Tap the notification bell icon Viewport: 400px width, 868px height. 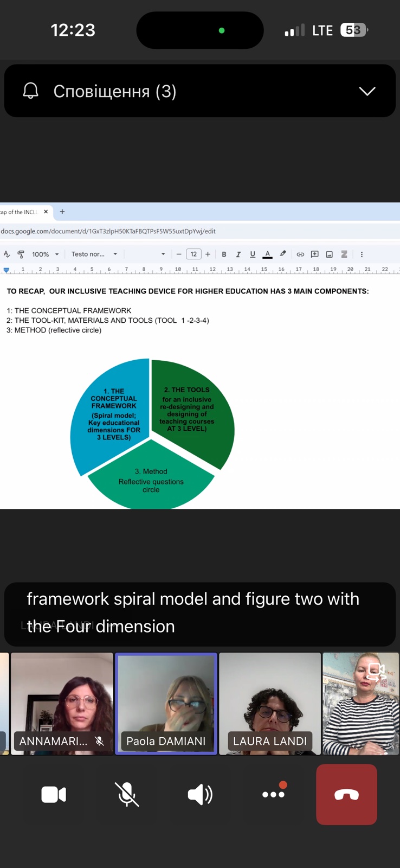pos(31,91)
